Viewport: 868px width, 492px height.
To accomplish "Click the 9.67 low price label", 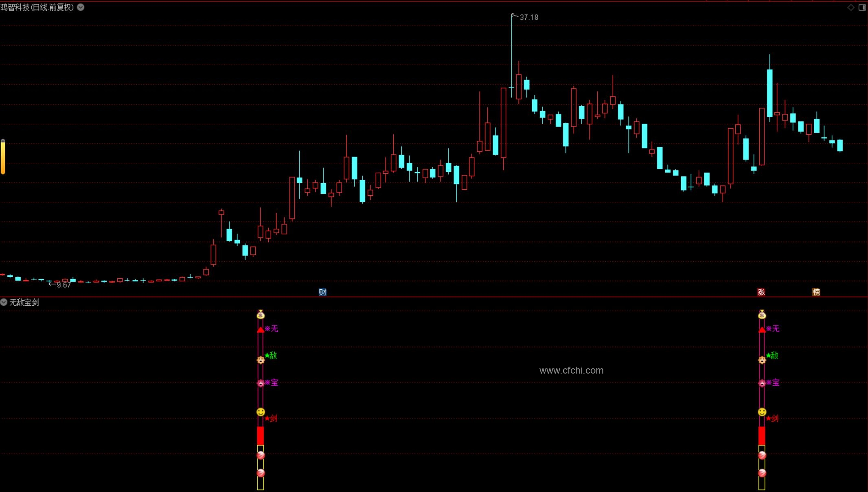I will point(64,285).
